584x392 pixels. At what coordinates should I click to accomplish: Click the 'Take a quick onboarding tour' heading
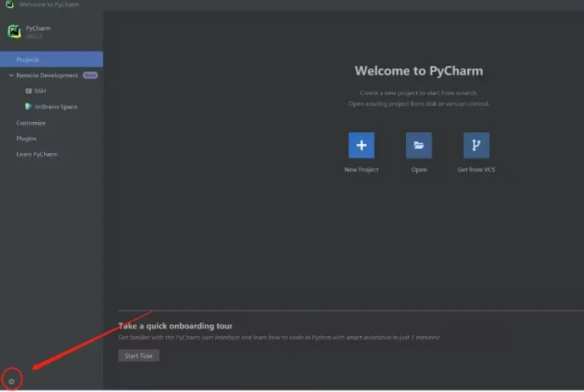coord(175,326)
